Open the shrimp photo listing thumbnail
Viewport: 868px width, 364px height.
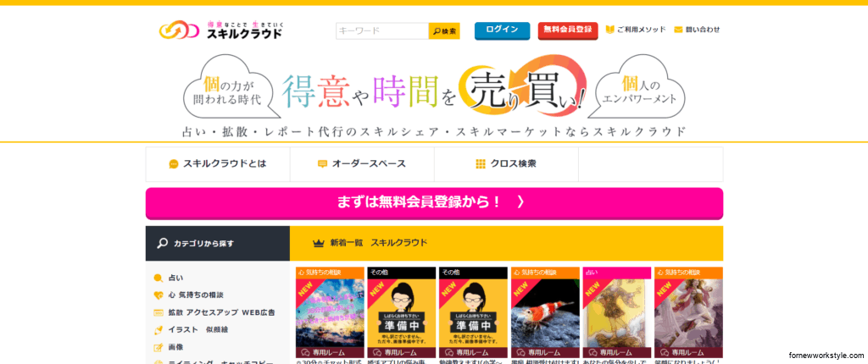(545, 313)
